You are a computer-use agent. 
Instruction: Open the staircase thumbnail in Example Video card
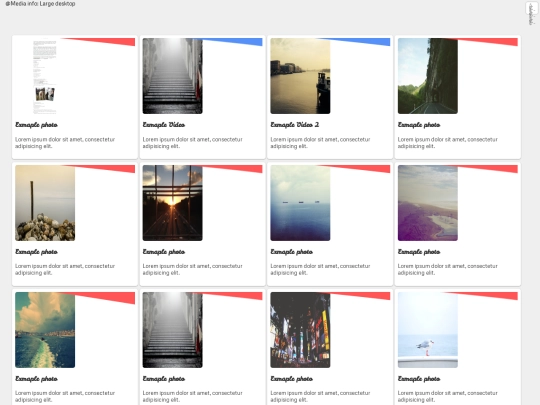pyautogui.click(x=173, y=76)
